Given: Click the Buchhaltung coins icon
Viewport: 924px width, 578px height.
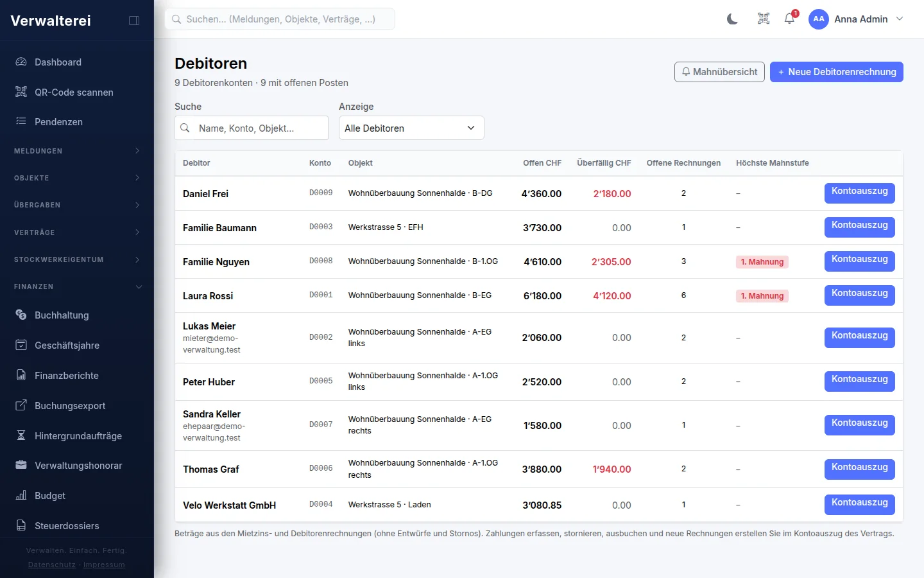Looking at the screenshot, I should pyautogui.click(x=21, y=315).
